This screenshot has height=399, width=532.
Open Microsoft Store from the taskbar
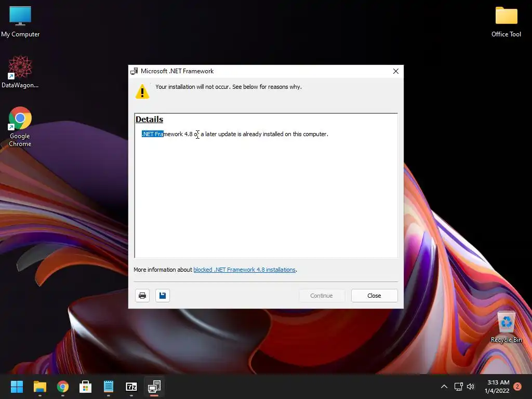point(86,387)
